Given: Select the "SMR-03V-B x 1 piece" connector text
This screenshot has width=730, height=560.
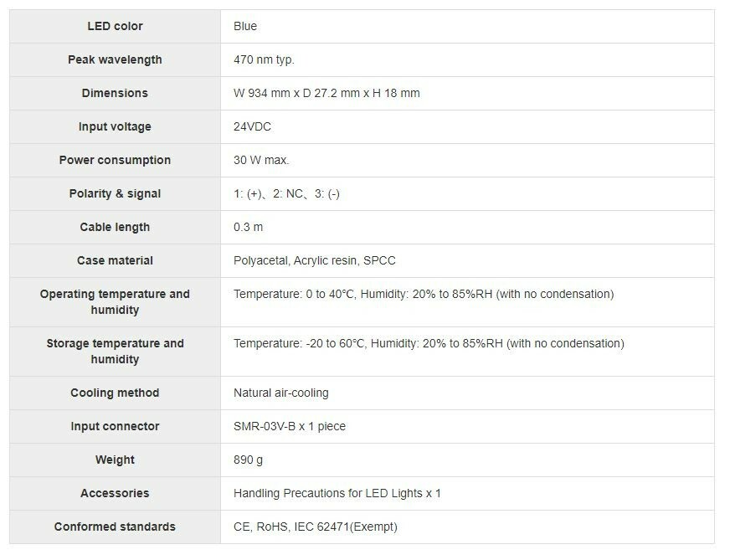Looking at the screenshot, I should click(290, 426).
